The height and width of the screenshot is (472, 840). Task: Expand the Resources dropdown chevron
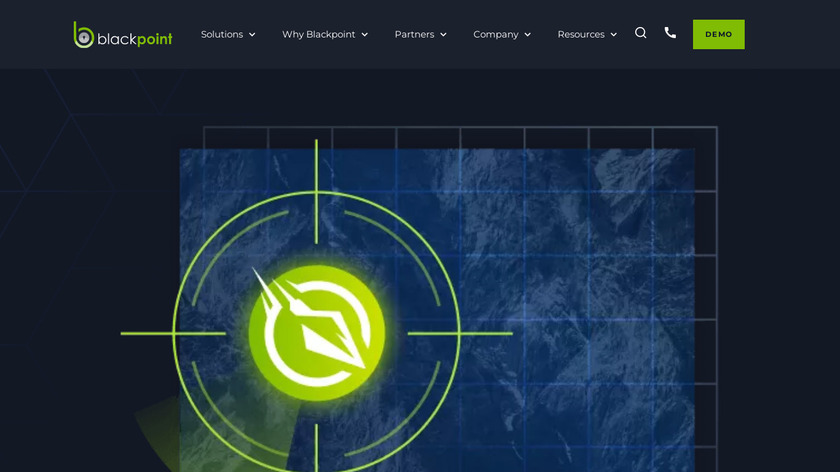[x=614, y=35]
